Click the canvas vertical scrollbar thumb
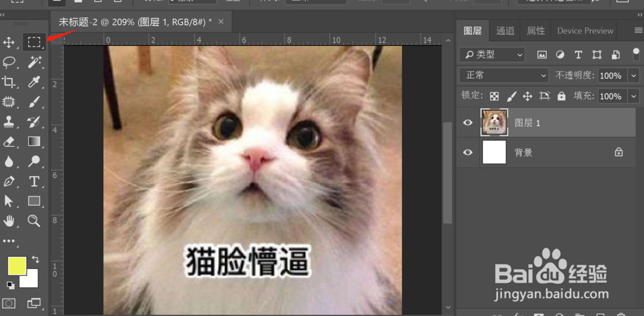The image size is (644, 316). pyautogui.click(x=448, y=173)
